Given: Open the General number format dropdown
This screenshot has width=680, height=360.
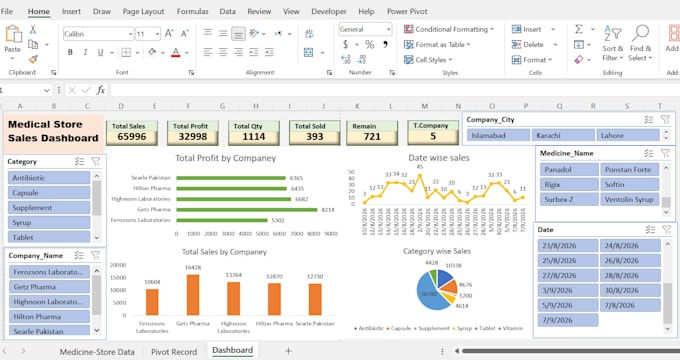Looking at the screenshot, I should pos(388,29).
